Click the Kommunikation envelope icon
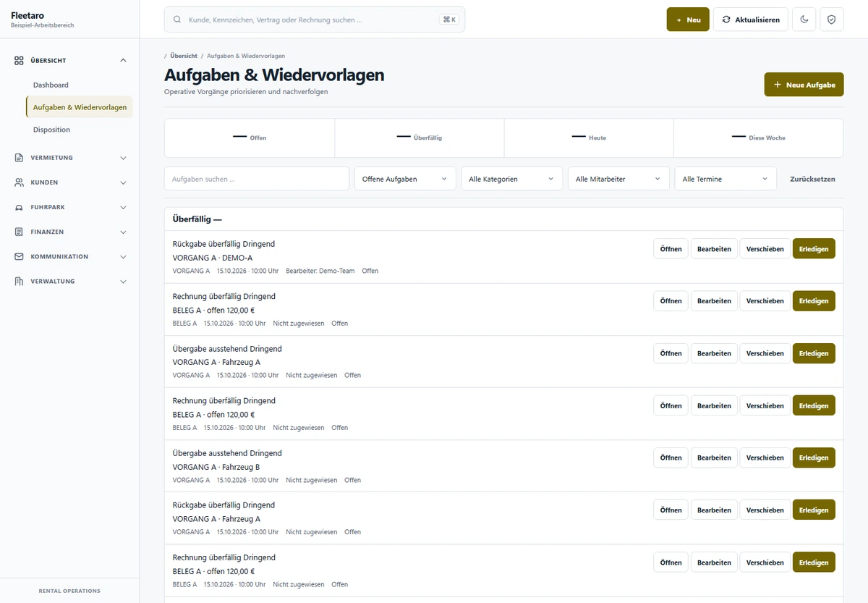The width and height of the screenshot is (868, 603). coord(19,256)
